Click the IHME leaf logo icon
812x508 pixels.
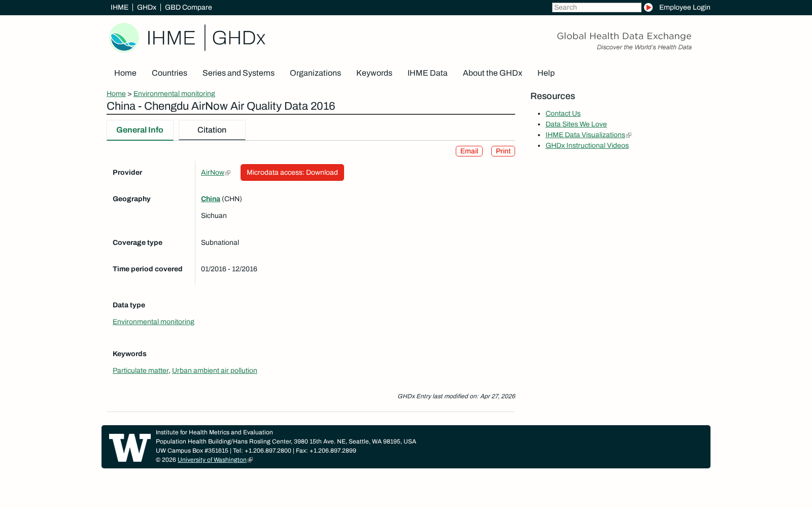[x=124, y=38]
